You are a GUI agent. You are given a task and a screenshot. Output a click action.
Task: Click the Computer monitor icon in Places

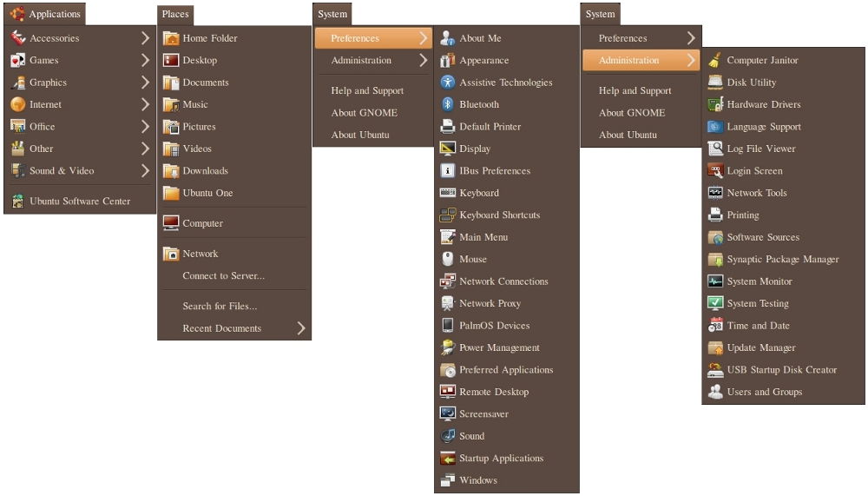tap(171, 222)
